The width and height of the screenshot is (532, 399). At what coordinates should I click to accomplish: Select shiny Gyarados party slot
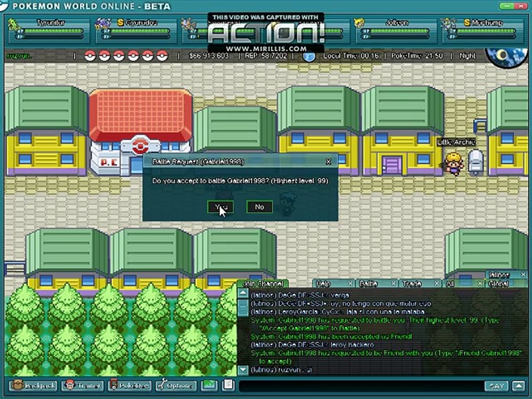click(x=136, y=31)
